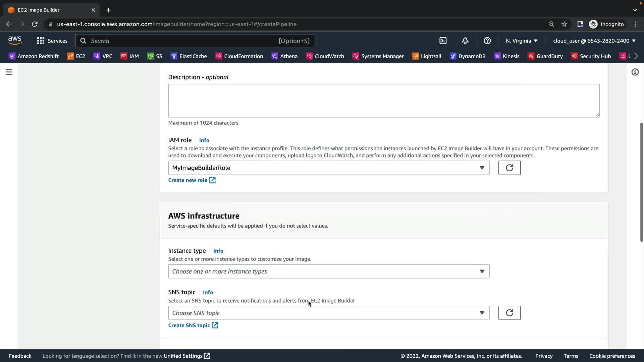Open the notifications bell icon
Screen dimensions: 644x362
click(465, 41)
